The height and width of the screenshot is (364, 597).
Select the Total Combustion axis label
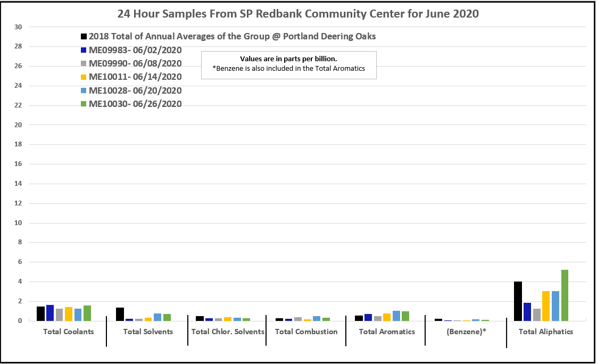tap(306, 332)
